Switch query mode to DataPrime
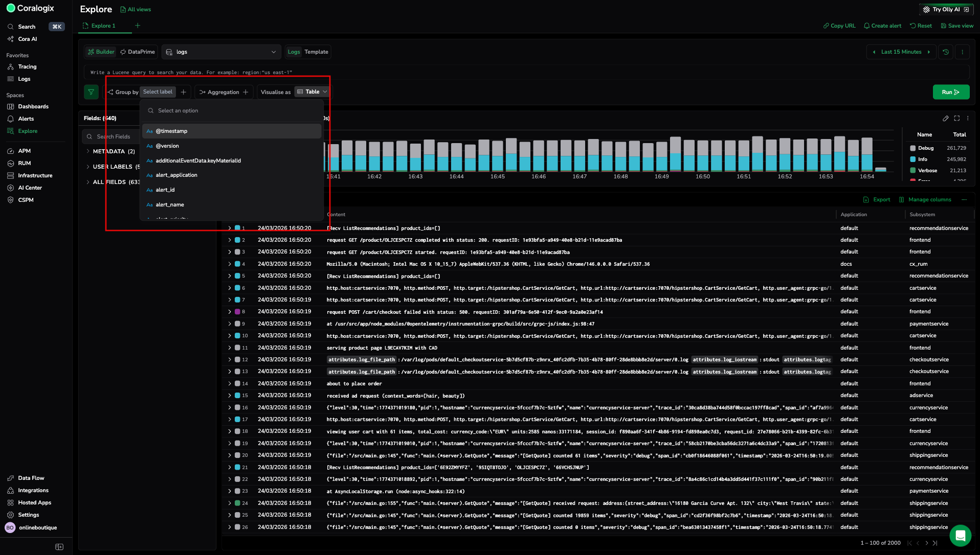This screenshot has width=980, height=555. coord(137,52)
